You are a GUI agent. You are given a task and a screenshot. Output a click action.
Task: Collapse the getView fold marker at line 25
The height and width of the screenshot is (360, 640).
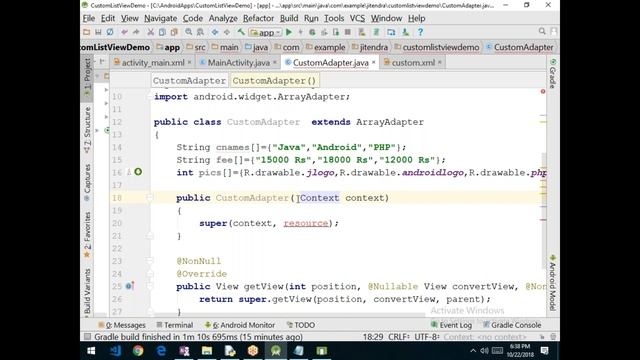point(149,286)
